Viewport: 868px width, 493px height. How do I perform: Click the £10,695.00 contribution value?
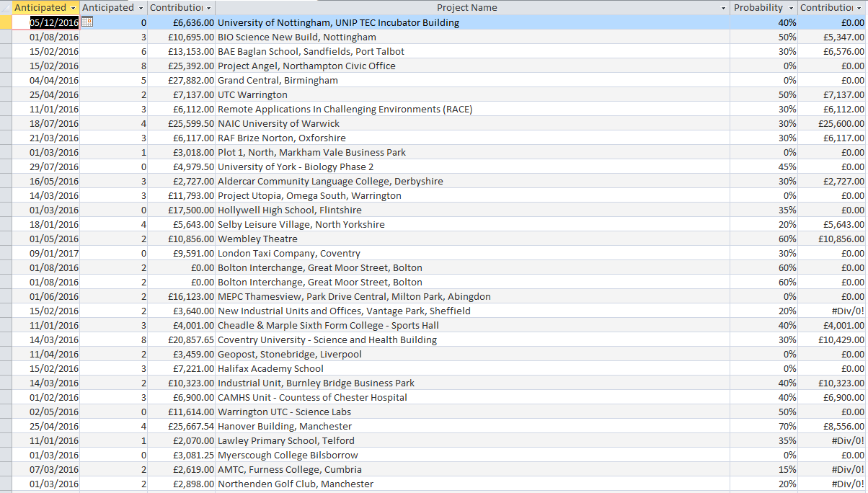[191, 37]
